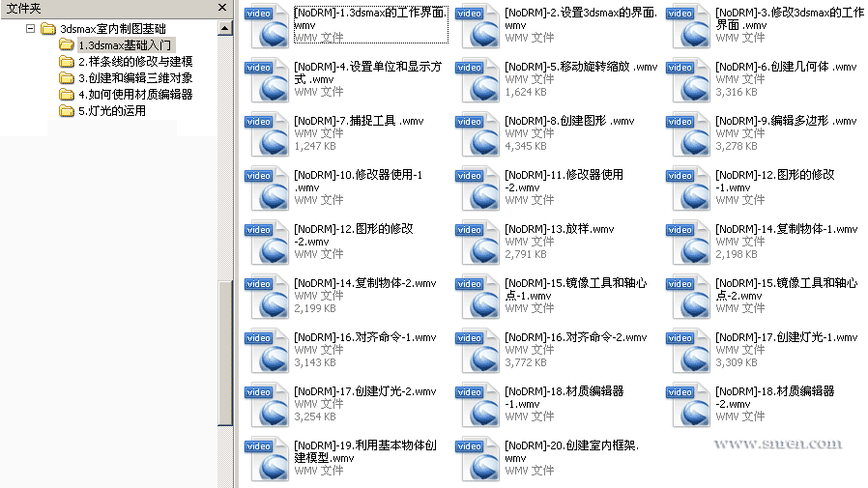Select file name [NoDRM]-7.捕捉工具 .wmv
Image resolution: width=868 pixels, height=488 pixels.
359,121
